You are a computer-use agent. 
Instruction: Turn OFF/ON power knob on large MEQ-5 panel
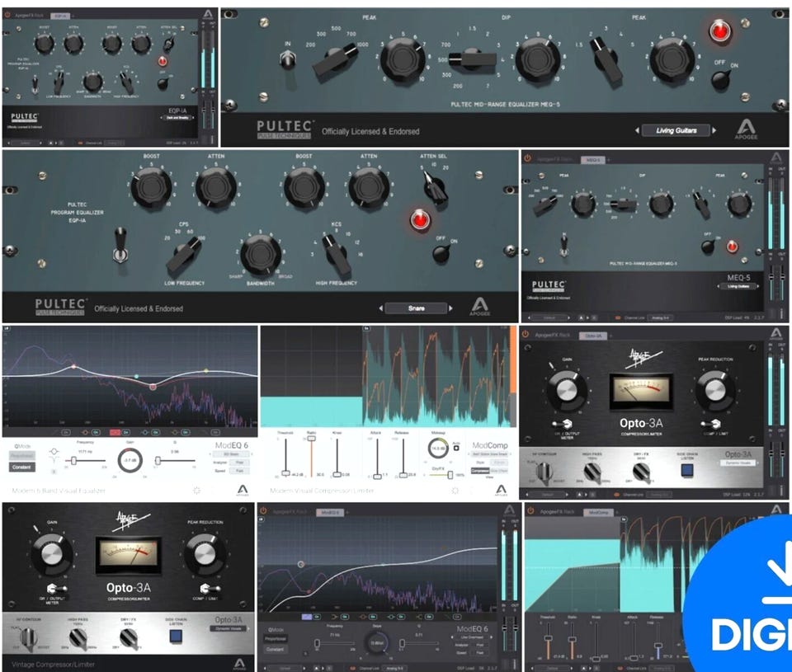click(x=721, y=79)
